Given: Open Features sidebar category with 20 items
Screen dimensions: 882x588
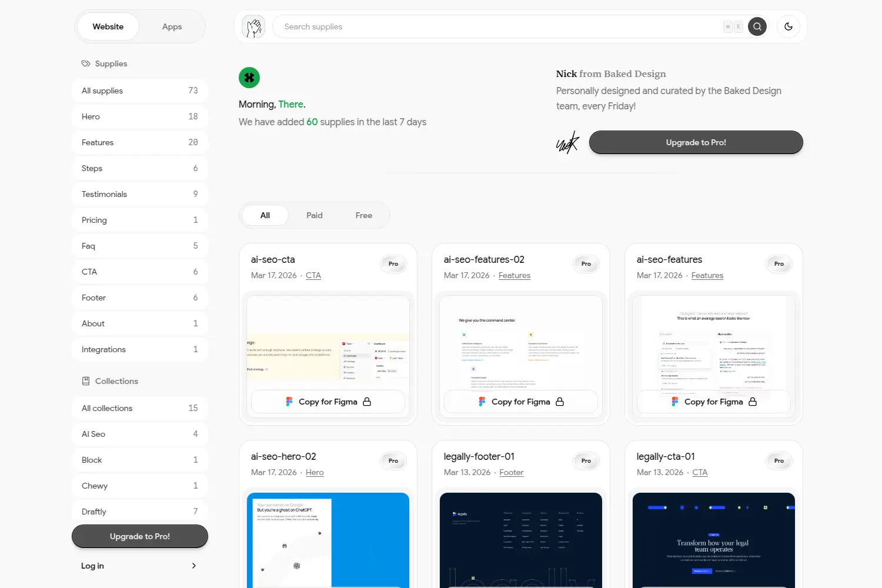Looking at the screenshot, I should click(140, 142).
